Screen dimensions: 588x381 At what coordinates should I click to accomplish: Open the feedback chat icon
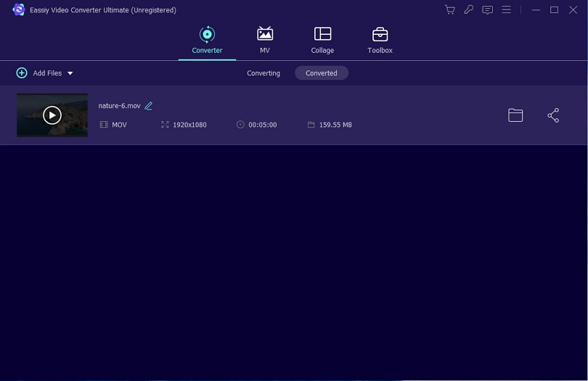pyautogui.click(x=487, y=9)
